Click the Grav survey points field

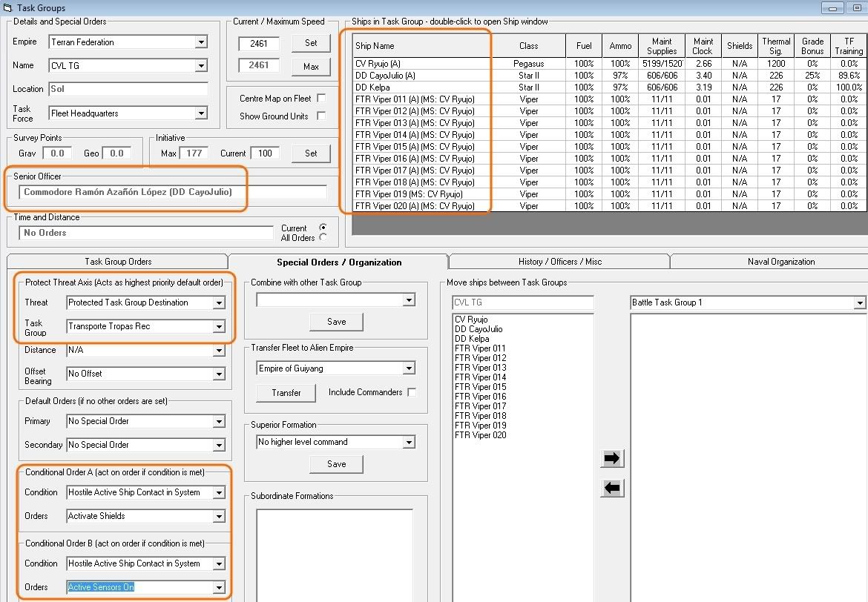(57, 153)
